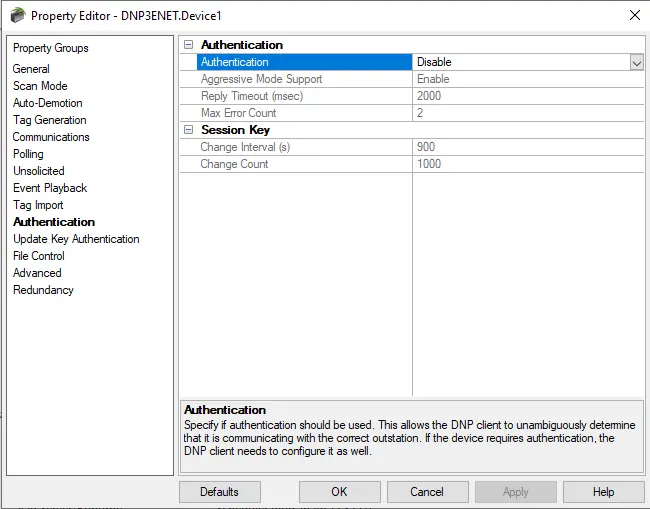This screenshot has width=650, height=509.
Task: Switch to Polling property group
Action: click(x=28, y=154)
